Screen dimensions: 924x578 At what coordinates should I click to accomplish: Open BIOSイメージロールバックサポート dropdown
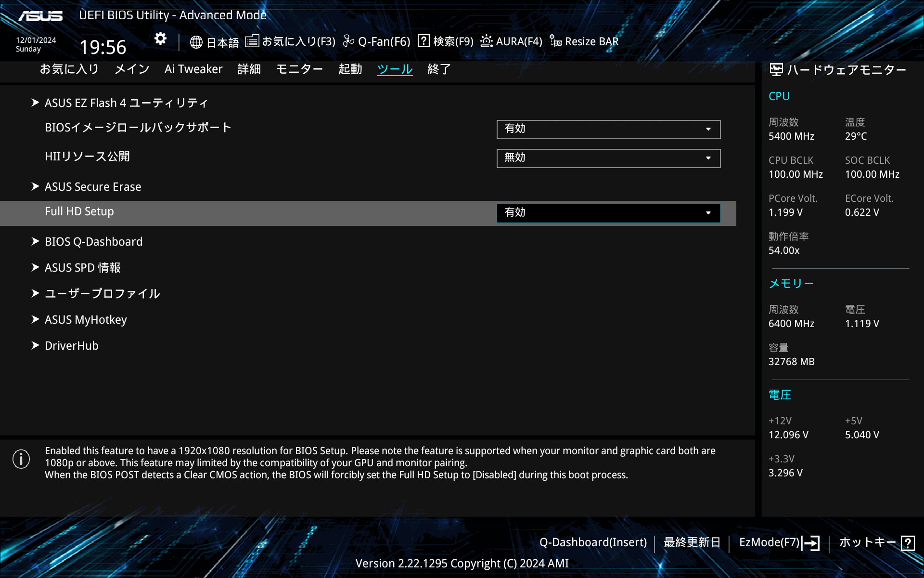coord(608,129)
